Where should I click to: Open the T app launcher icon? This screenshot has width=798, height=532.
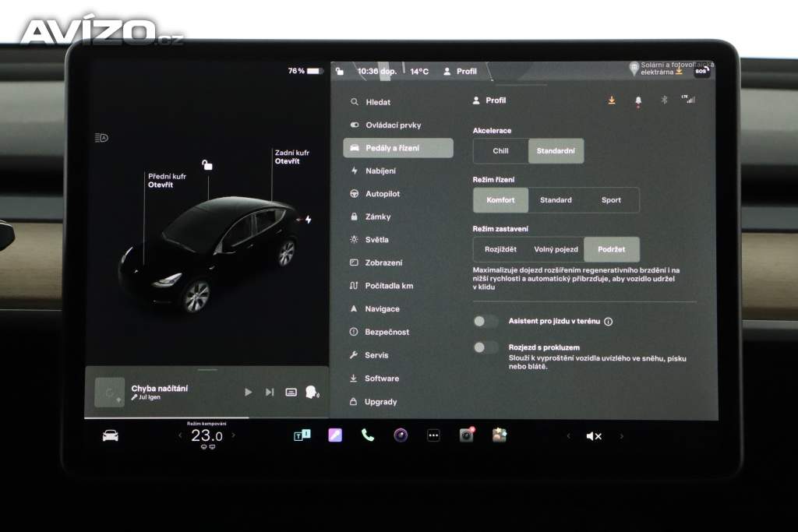pyautogui.click(x=302, y=435)
